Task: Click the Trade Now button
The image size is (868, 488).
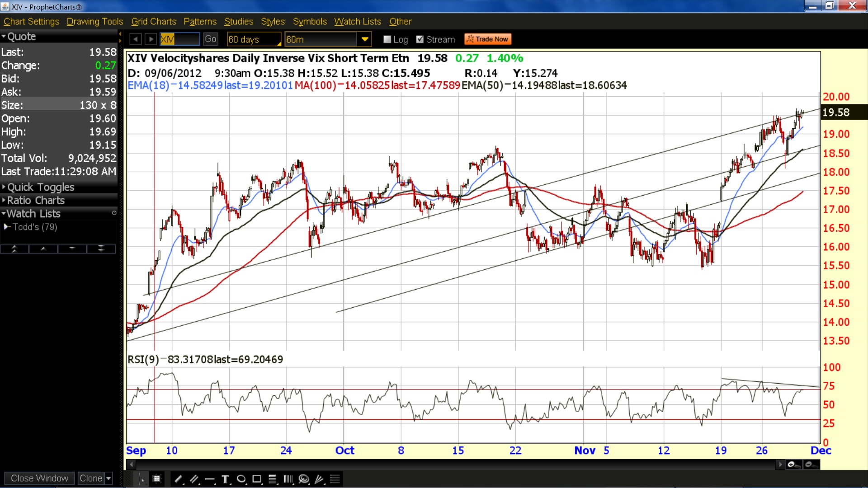Action: pyautogui.click(x=488, y=39)
